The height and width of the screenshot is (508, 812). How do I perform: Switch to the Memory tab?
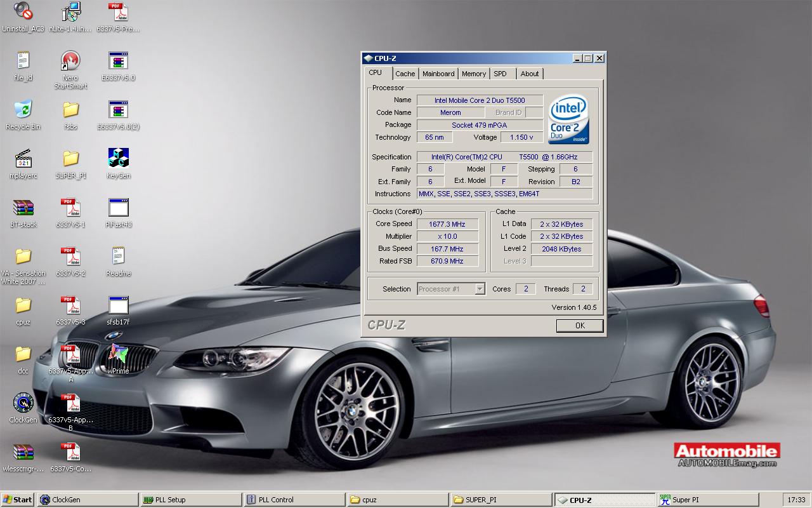point(474,74)
